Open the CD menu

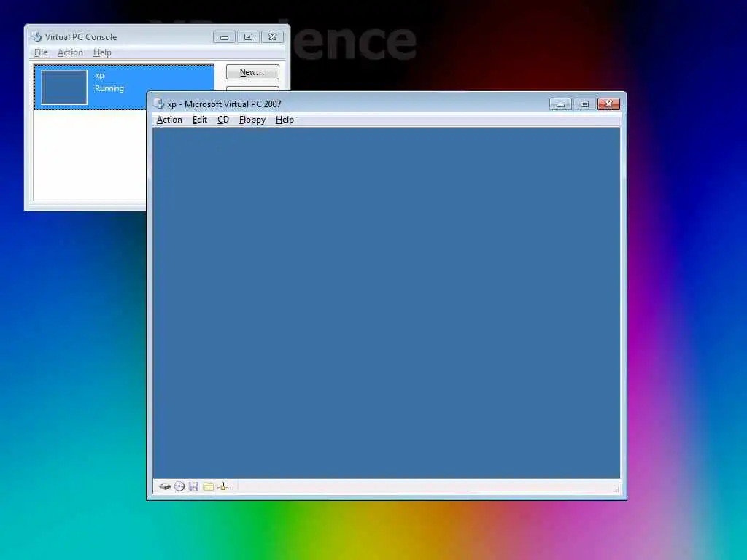tap(223, 120)
